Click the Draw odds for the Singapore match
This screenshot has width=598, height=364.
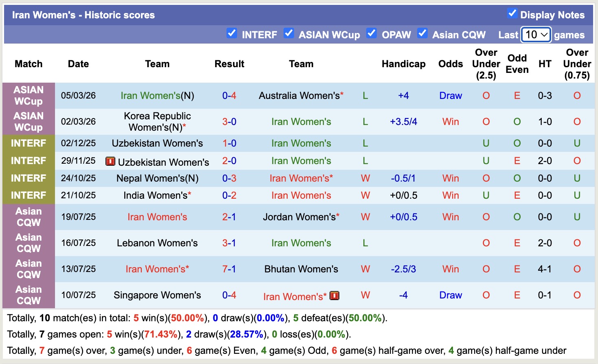pos(451,295)
